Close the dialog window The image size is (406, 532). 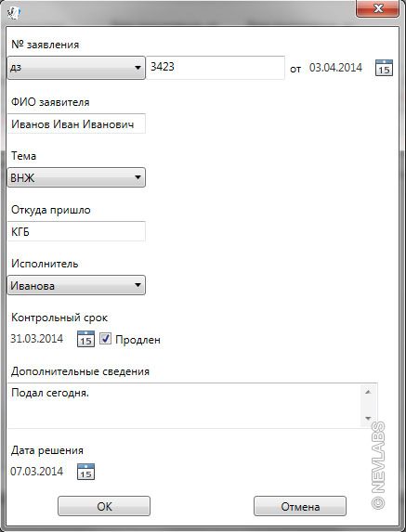tap(377, 8)
